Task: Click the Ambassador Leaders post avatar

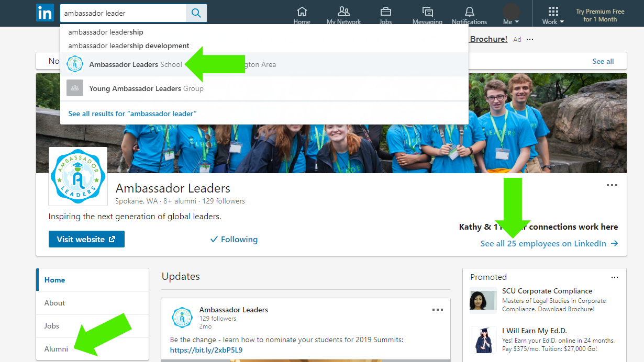Action: pyautogui.click(x=182, y=318)
